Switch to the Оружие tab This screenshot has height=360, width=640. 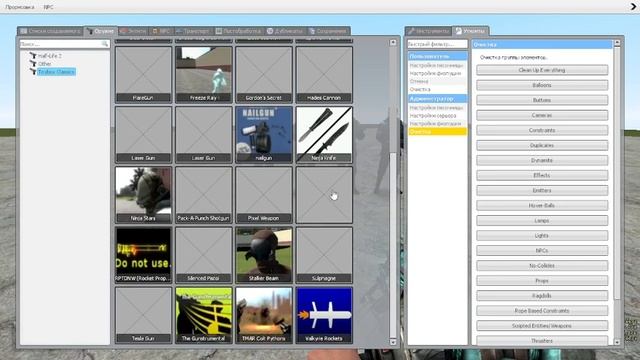[x=101, y=31]
